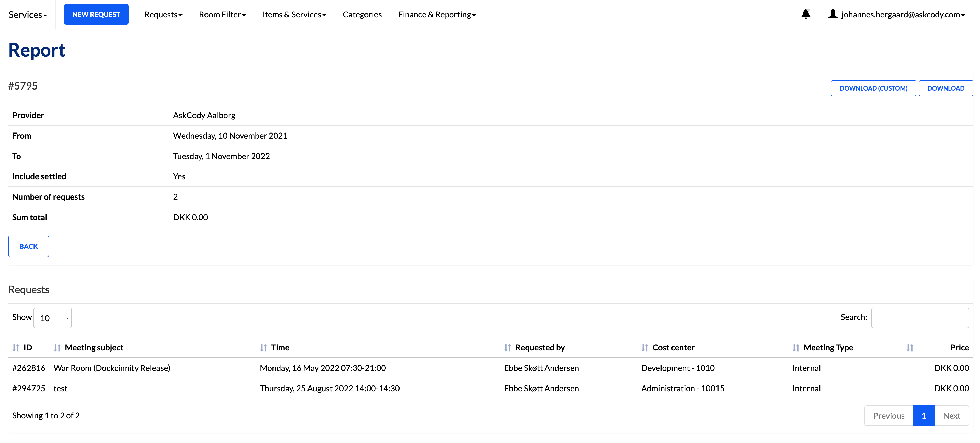The height and width of the screenshot is (443, 980).
Task: Sort by Meeting Type column arrows
Action: click(796, 348)
